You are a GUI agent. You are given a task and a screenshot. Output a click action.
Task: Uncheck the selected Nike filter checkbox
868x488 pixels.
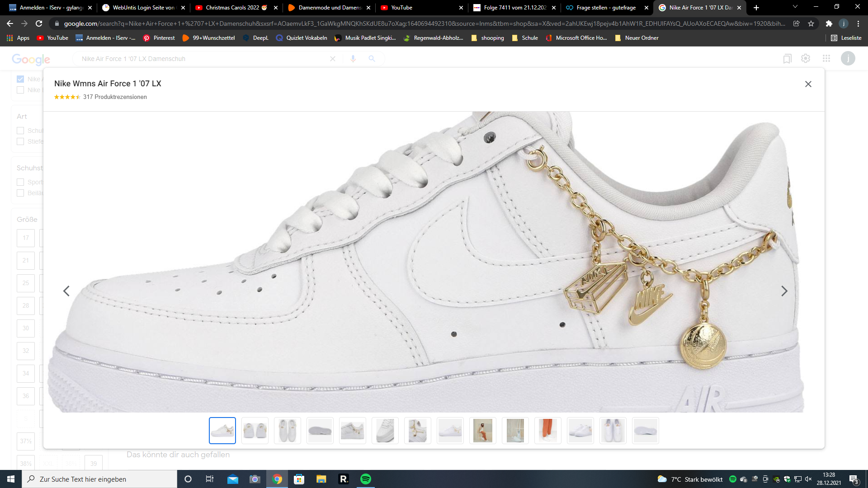click(20, 79)
